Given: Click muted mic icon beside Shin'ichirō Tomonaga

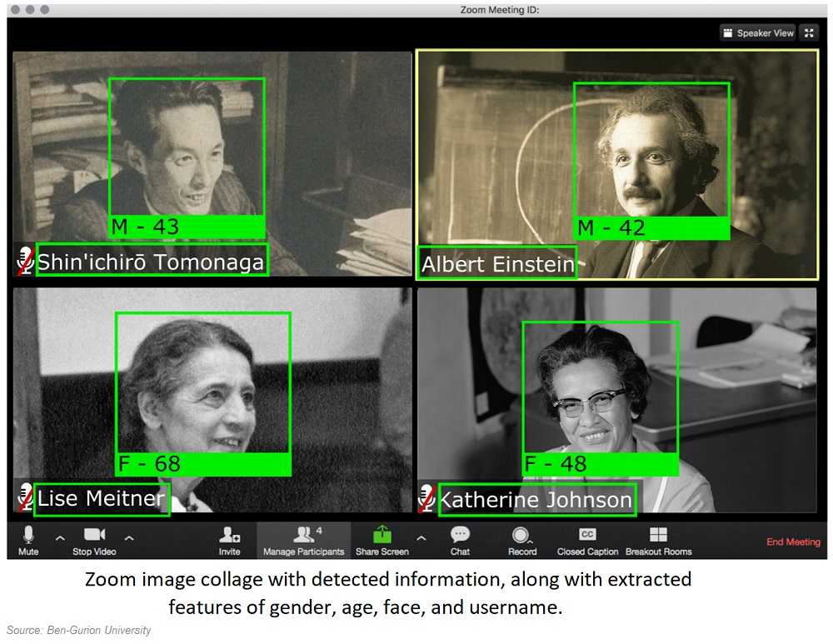Looking at the screenshot, I should [25, 261].
